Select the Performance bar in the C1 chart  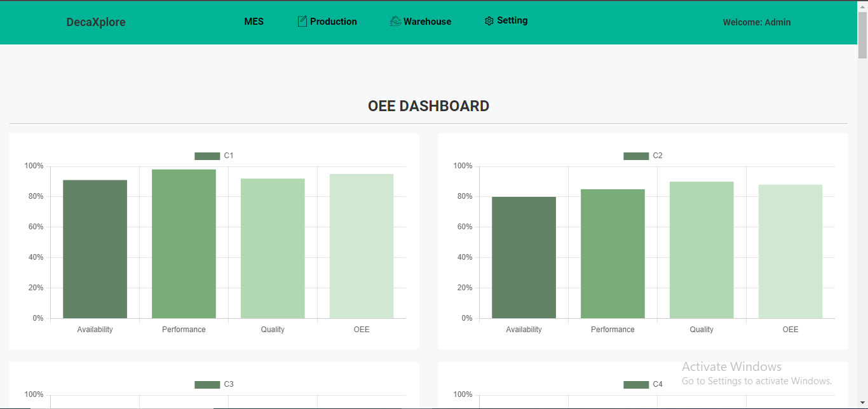click(184, 244)
